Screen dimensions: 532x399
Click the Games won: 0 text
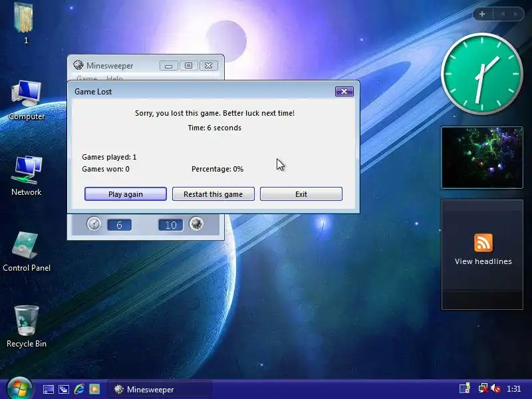pos(106,169)
